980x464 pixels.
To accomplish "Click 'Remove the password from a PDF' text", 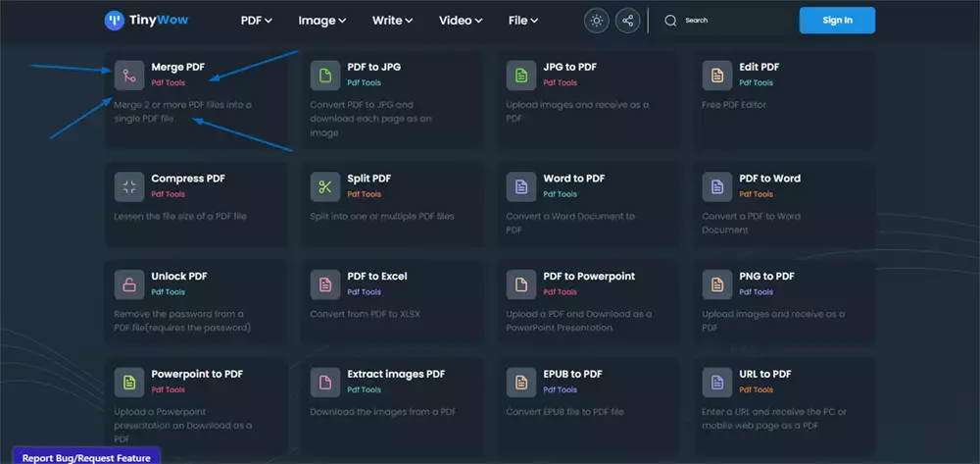I will pos(182,321).
